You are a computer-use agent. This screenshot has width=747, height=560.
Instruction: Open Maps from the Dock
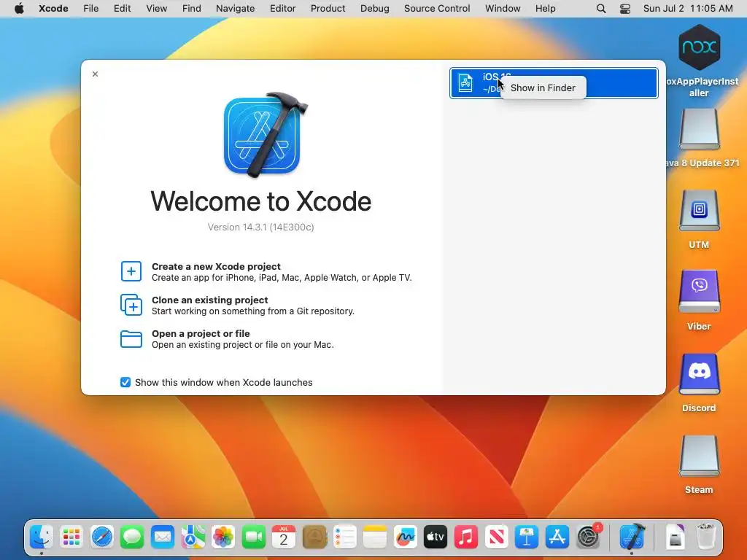coord(193,537)
